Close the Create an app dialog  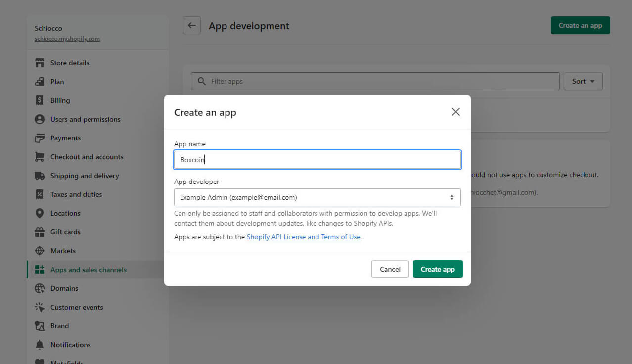(x=455, y=112)
